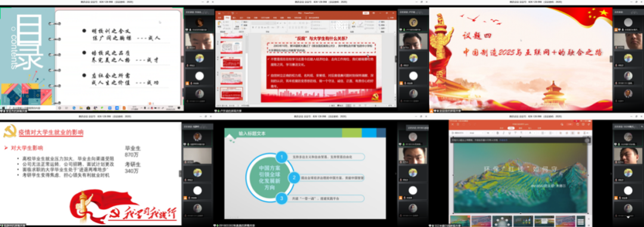The width and height of the screenshot is (644, 227).
Task: Click New Slide in the desktop PowerPoint ribbon
Action: (x=237, y=26)
